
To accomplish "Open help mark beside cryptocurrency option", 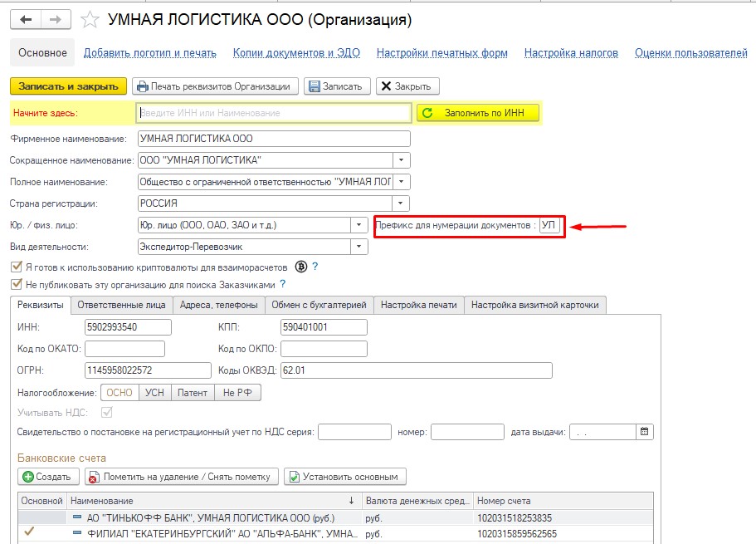I will click(x=315, y=266).
